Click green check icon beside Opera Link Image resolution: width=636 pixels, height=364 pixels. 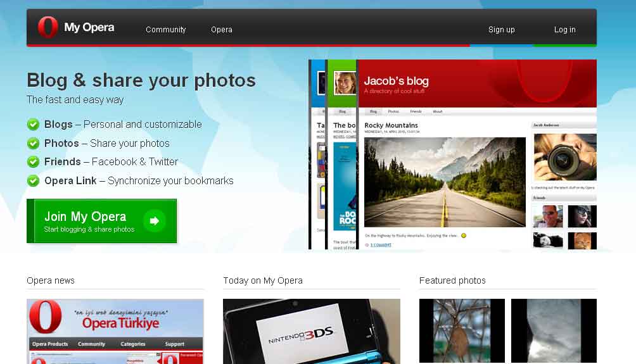coord(34,180)
